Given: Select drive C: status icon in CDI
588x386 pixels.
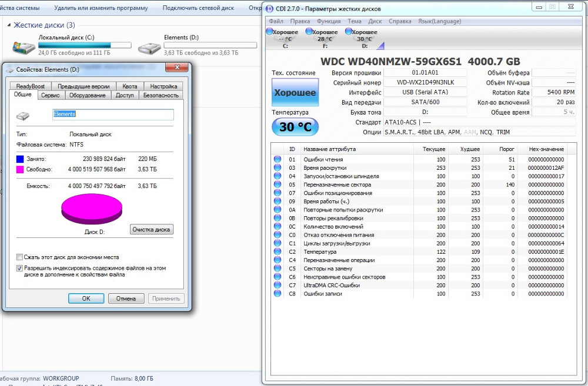Looking at the screenshot, I should (x=269, y=32).
